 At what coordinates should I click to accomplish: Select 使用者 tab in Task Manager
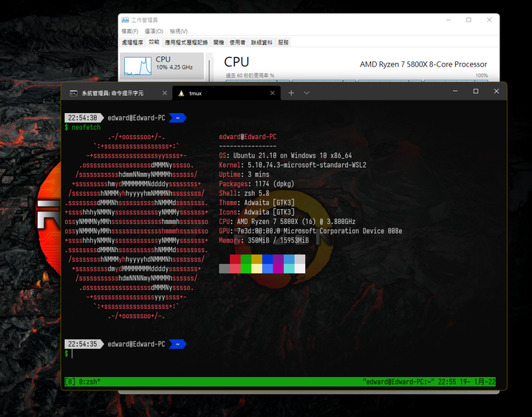pos(237,42)
